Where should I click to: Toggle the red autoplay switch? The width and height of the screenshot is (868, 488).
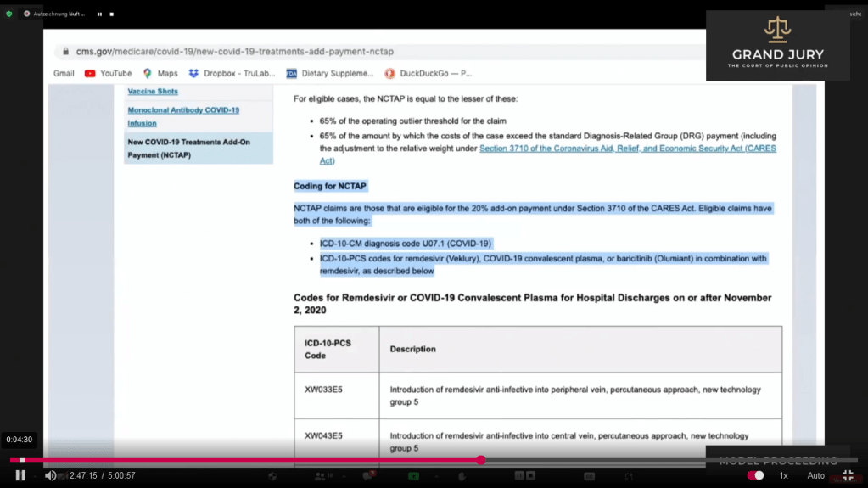[x=754, y=475]
